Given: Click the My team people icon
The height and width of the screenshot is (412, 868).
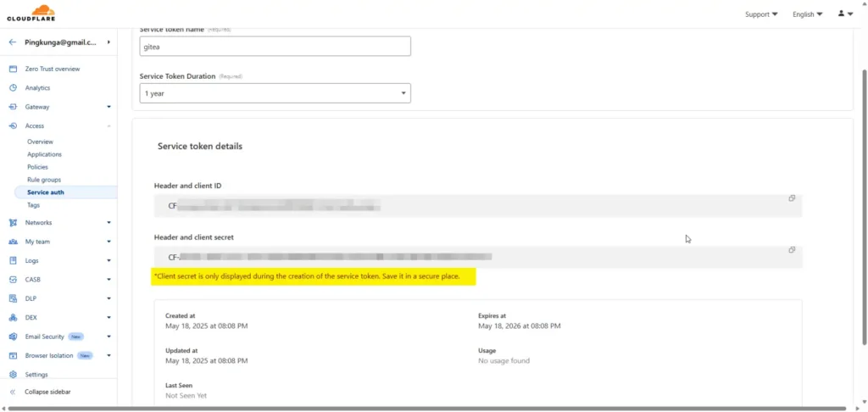Looking at the screenshot, I should [14, 242].
